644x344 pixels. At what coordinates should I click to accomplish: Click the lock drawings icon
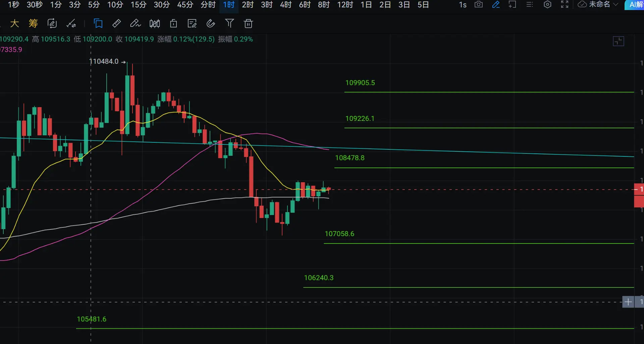(x=173, y=23)
